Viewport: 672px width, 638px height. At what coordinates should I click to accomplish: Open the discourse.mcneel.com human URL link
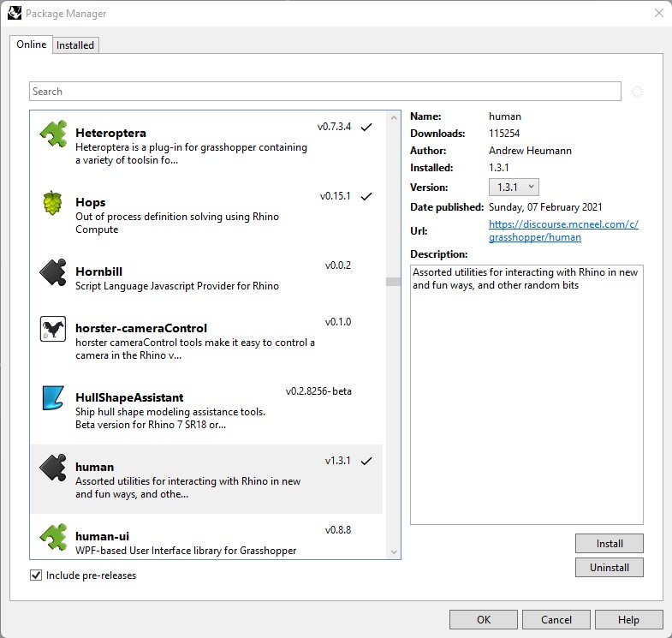pos(563,230)
